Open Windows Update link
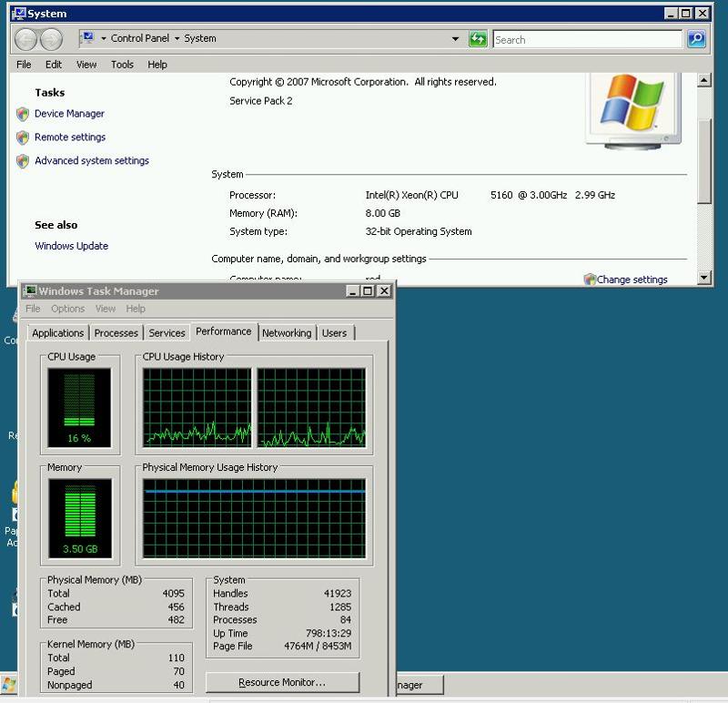The height and width of the screenshot is (703, 728). 72,246
